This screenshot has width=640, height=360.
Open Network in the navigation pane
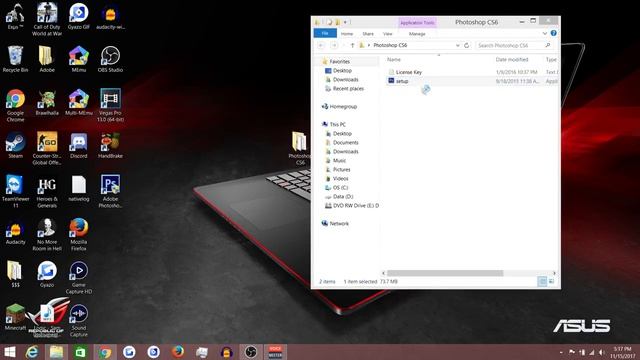(x=339, y=224)
